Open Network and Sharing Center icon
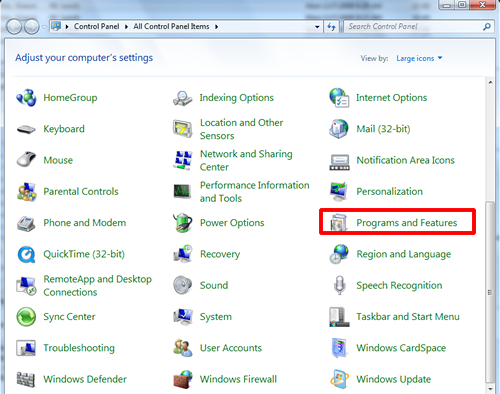 [182, 160]
